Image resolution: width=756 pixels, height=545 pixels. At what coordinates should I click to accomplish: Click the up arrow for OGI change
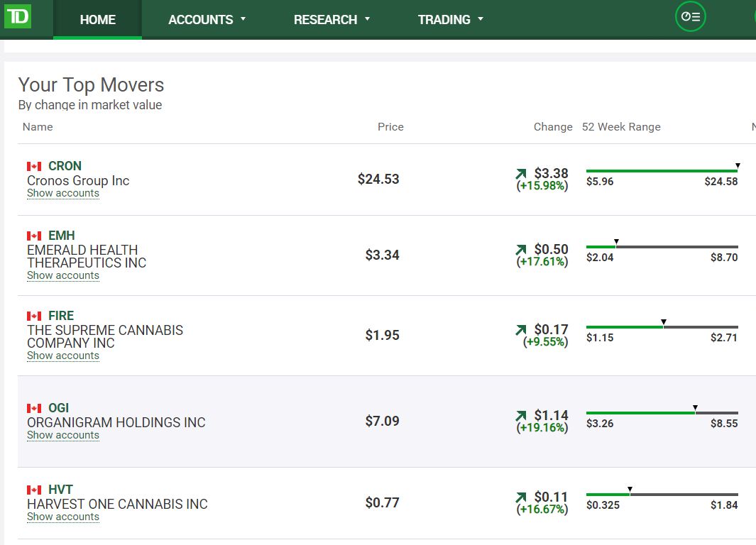click(x=521, y=415)
